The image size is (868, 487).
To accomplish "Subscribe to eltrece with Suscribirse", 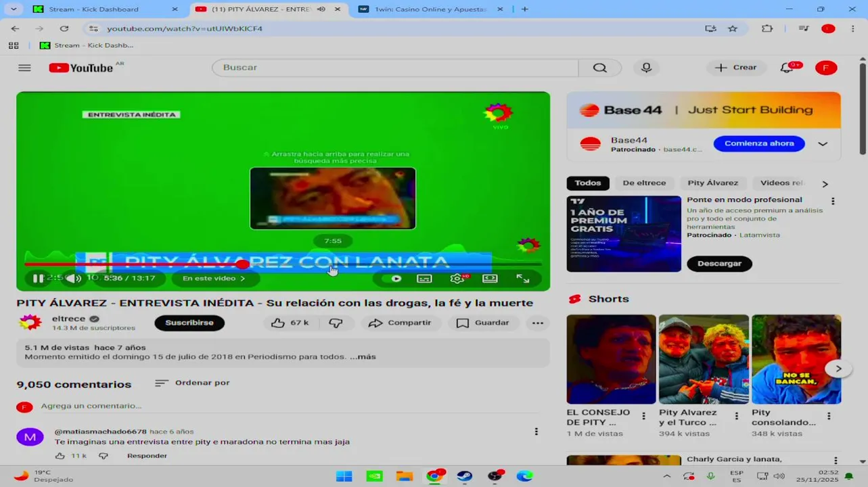I will tap(189, 323).
